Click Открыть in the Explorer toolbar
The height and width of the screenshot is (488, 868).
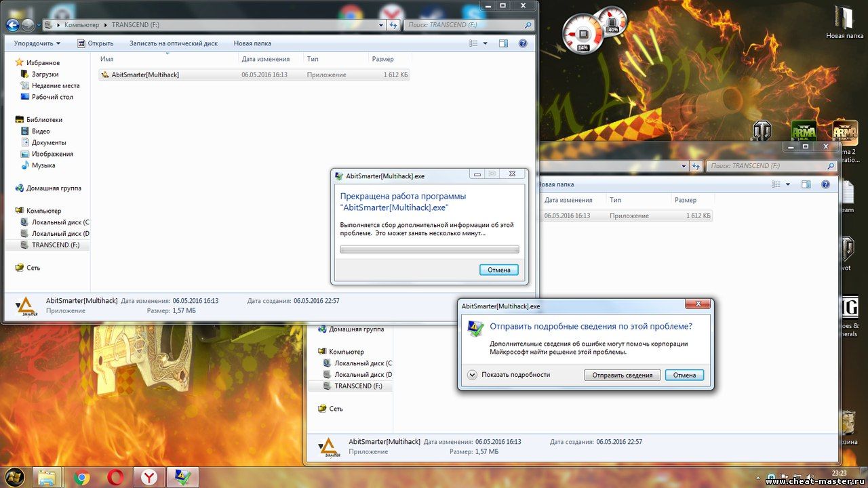coord(96,43)
